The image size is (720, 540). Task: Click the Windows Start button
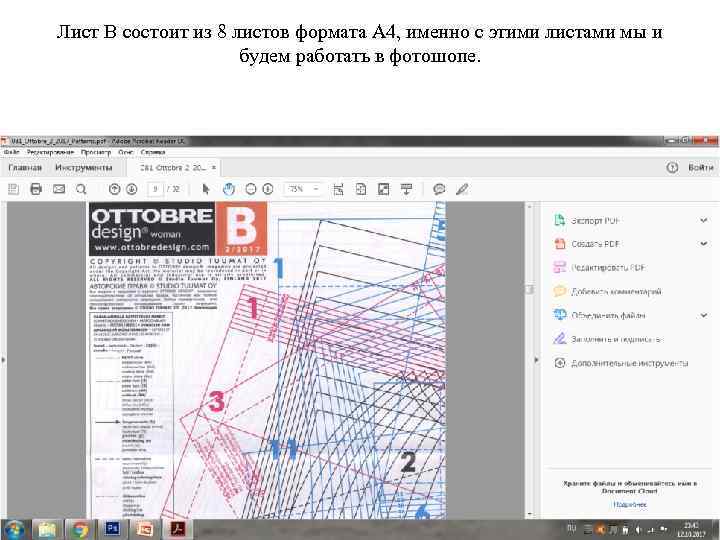[14, 529]
